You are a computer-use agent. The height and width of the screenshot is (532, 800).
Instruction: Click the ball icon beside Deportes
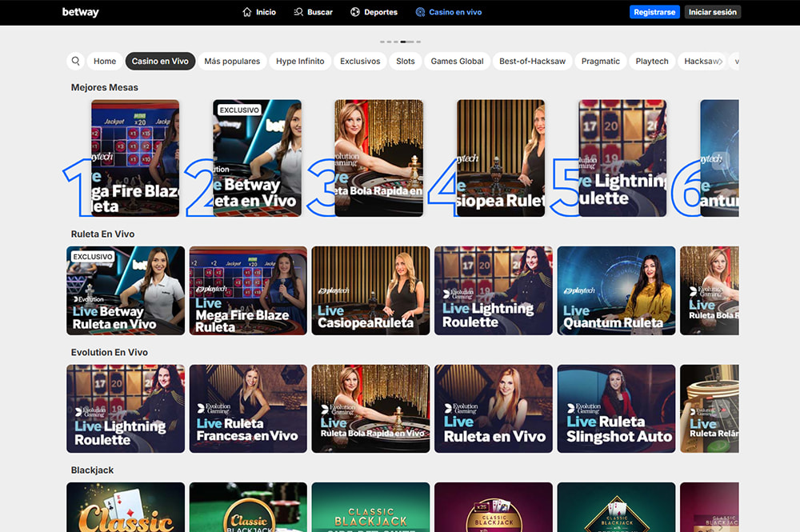tap(355, 12)
